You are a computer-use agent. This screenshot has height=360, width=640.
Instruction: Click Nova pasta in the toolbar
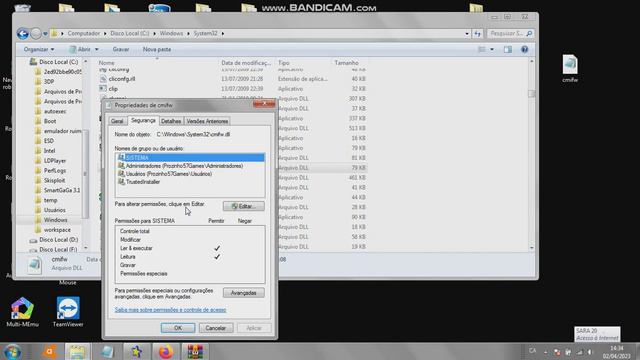pos(157,49)
